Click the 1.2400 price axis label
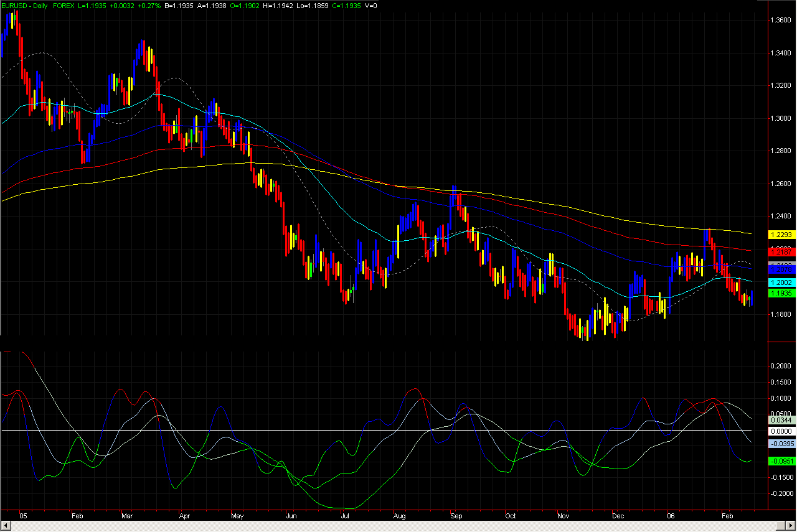Screen dimensions: 797x532 (x=781, y=216)
